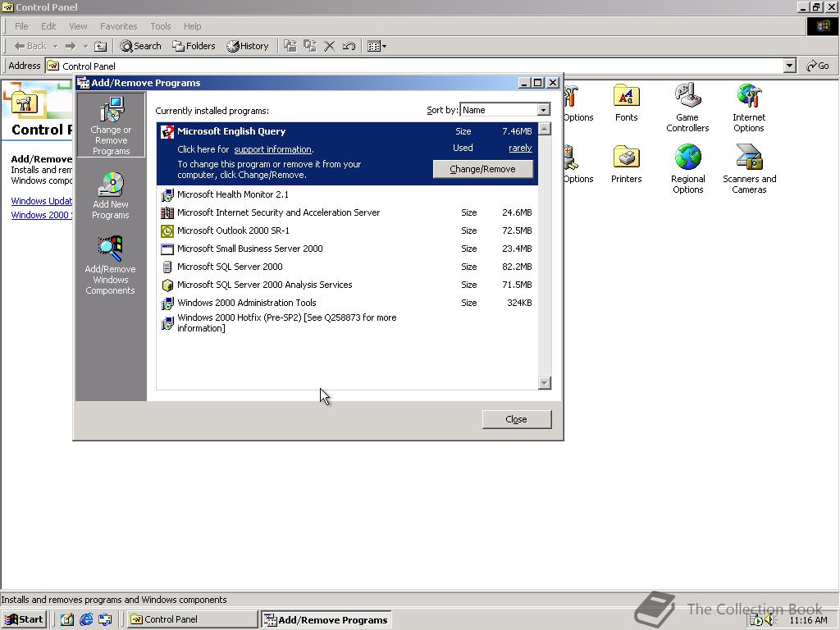Click the Up folder toolbar icon
The image size is (840, 630).
click(x=100, y=46)
